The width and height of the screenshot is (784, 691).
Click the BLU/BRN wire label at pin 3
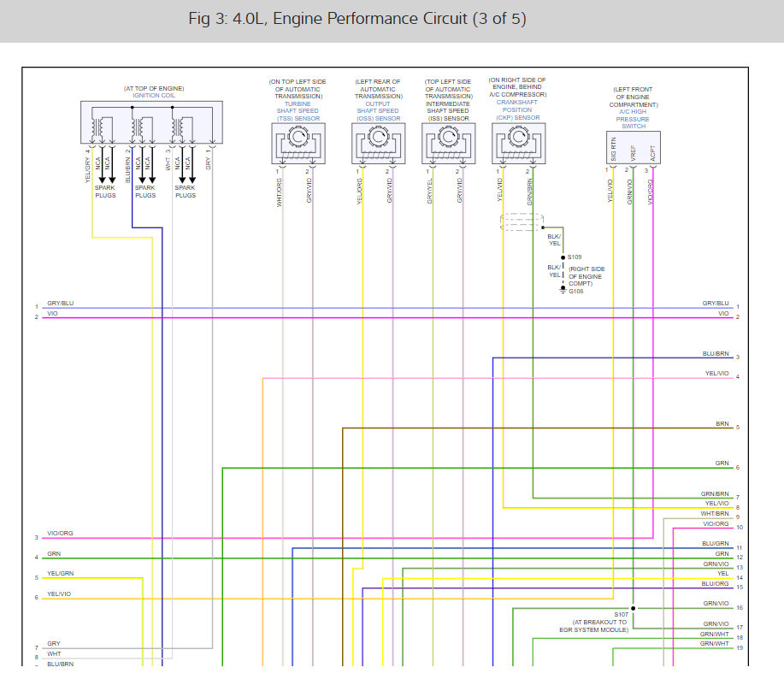coord(716,353)
